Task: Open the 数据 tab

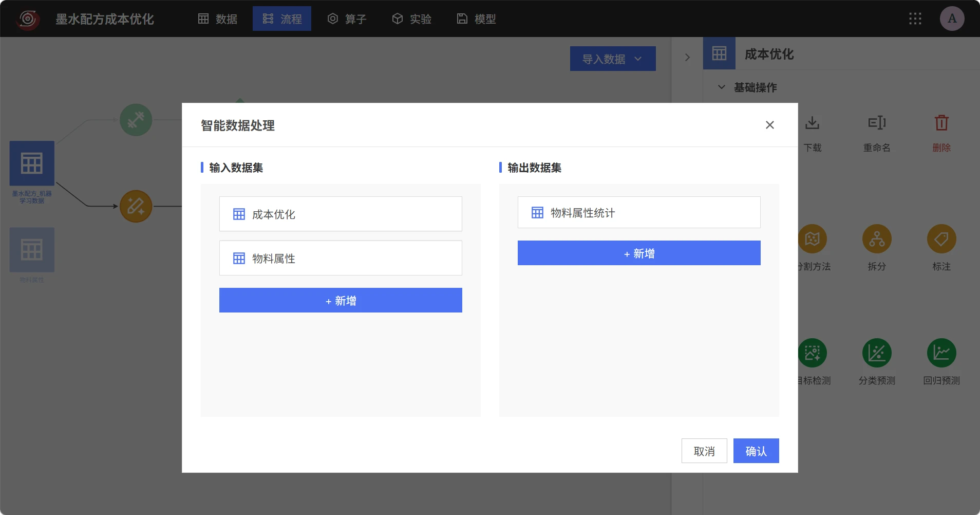Action: [218, 19]
